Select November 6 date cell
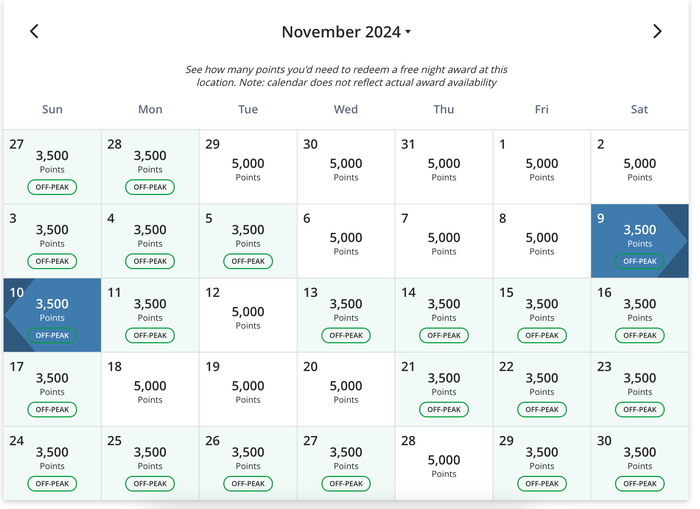 click(346, 241)
